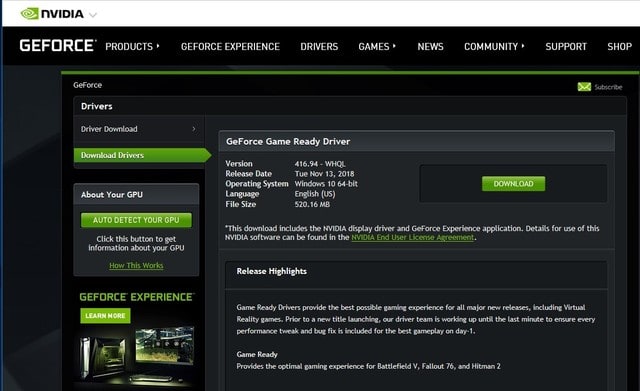640x391 pixels.
Task: Click the Game Ready subheading
Action: (257, 354)
